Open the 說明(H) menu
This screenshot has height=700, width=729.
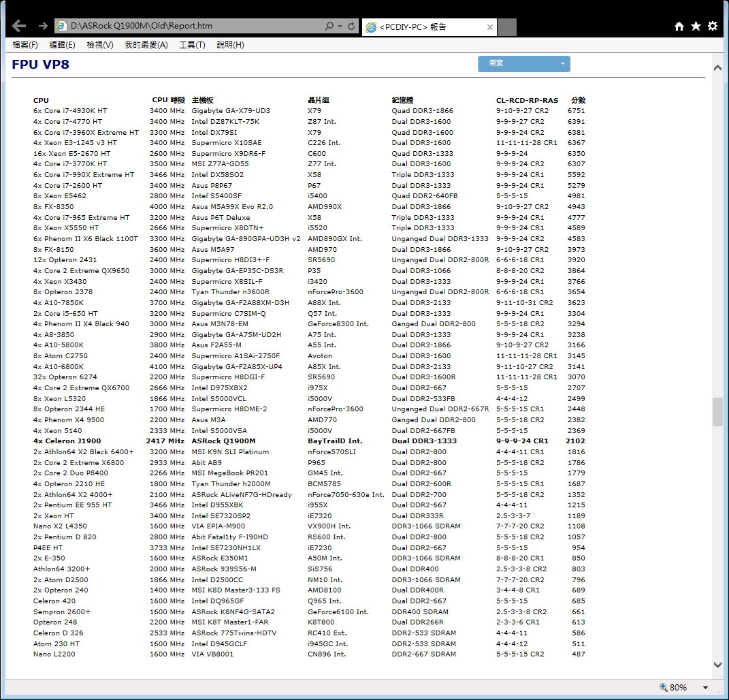(230, 45)
